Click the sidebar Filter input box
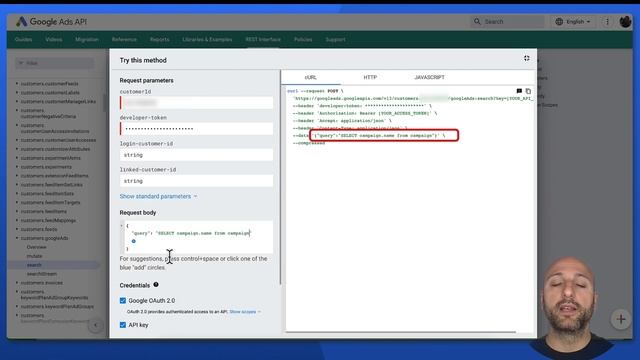Screen dimensions: 640x360 coord(54,63)
